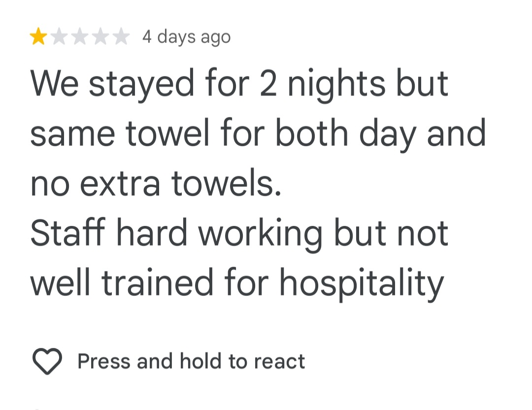
Task: Select the word 'working' in the review
Action: coord(260,234)
